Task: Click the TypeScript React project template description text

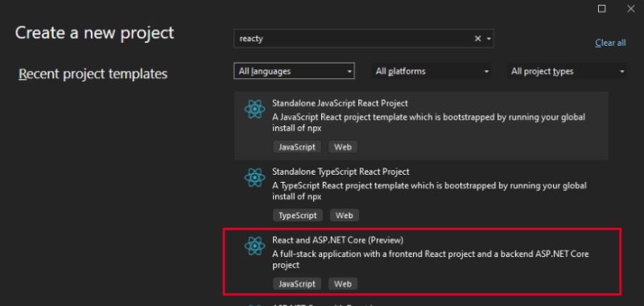Action: pos(430,191)
